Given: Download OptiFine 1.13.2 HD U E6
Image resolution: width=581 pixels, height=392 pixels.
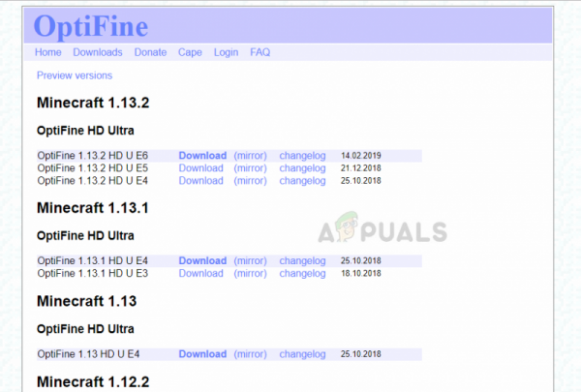Looking at the screenshot, I should pyautogui.click(x=202, y=156).
